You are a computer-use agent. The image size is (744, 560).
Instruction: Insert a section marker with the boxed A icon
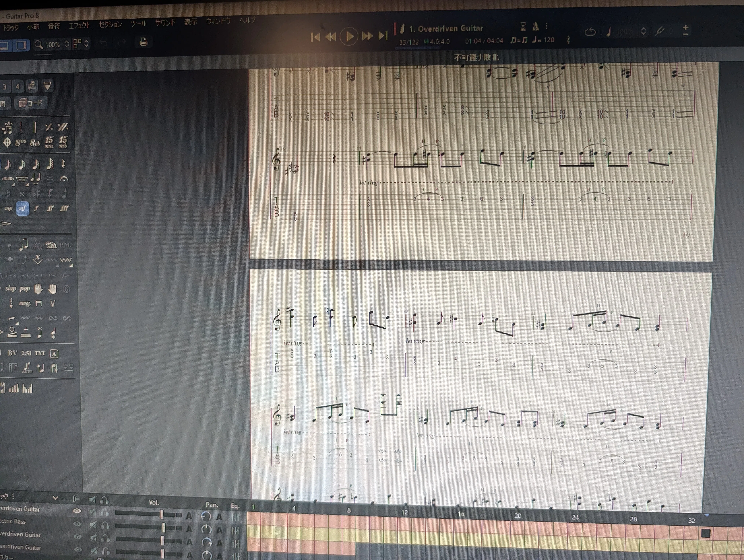click(x=54, y=354)
